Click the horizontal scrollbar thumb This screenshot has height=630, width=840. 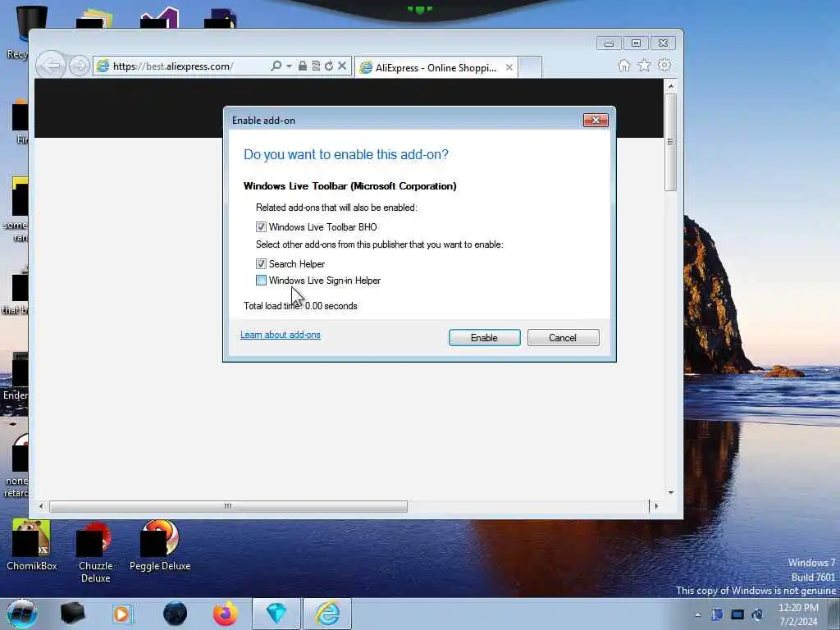click(228, 506)
